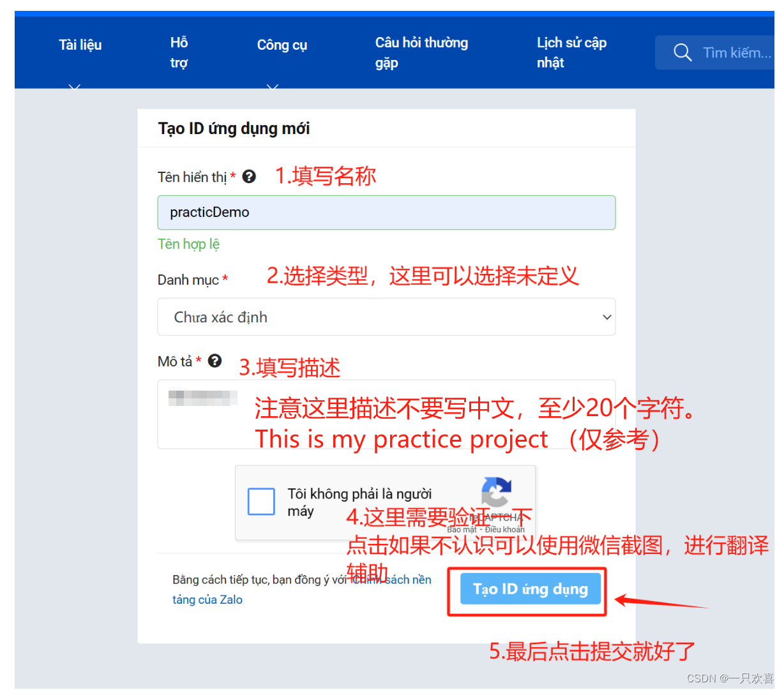
Task: Click the Tên hợp lệ validation text
Action: click(188, 244)
